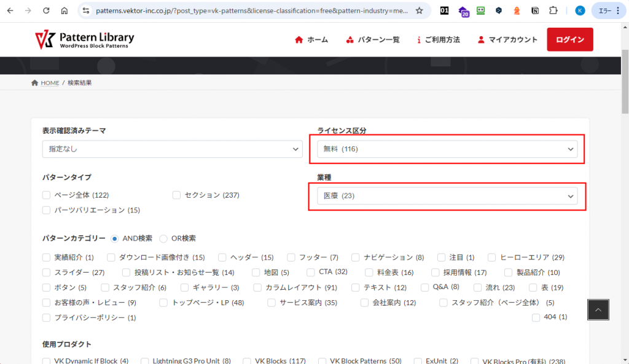Open the 業種 dropdown showing 医療
The width and height of the screenshot is (629, 364).
tap(447, 196)
